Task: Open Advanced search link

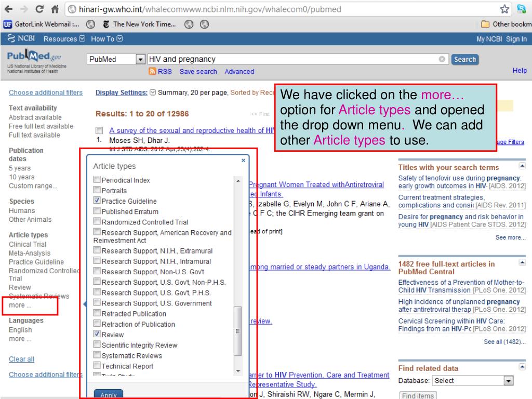Action: (x=239, y=72)
